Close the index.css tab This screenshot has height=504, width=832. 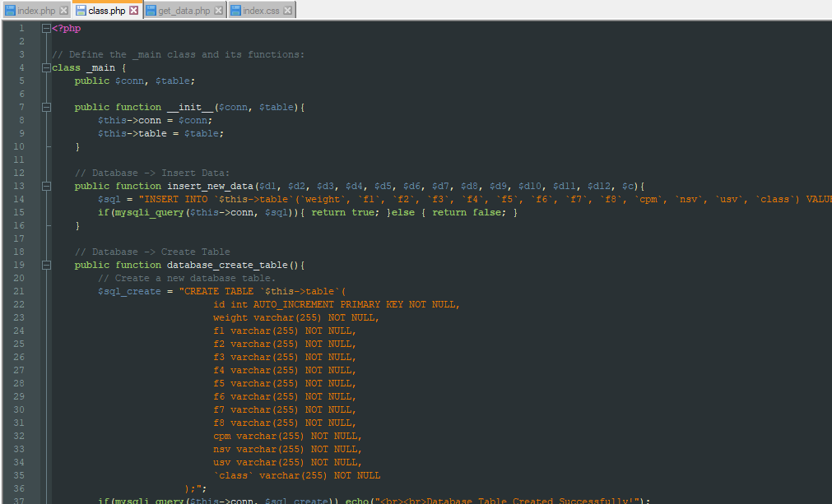point(286,11)
